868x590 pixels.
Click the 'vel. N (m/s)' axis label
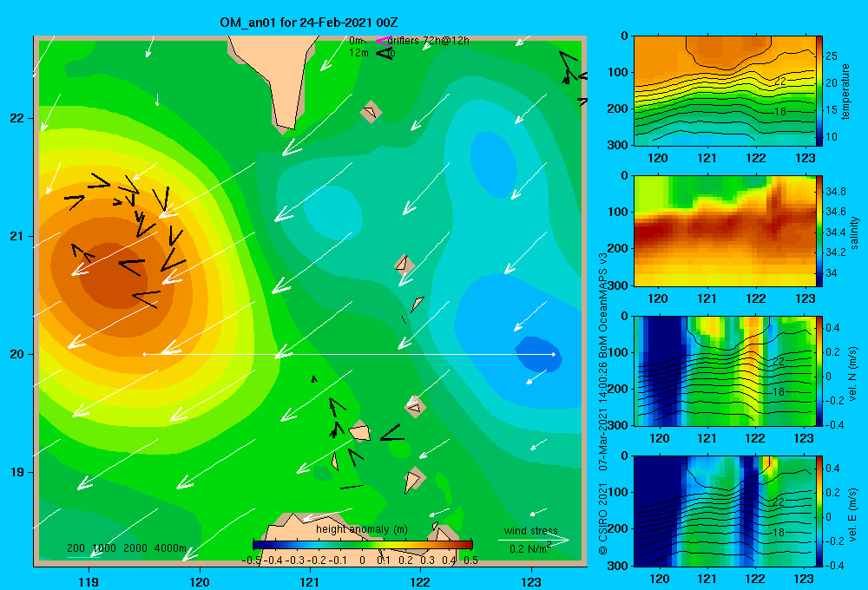852,374
